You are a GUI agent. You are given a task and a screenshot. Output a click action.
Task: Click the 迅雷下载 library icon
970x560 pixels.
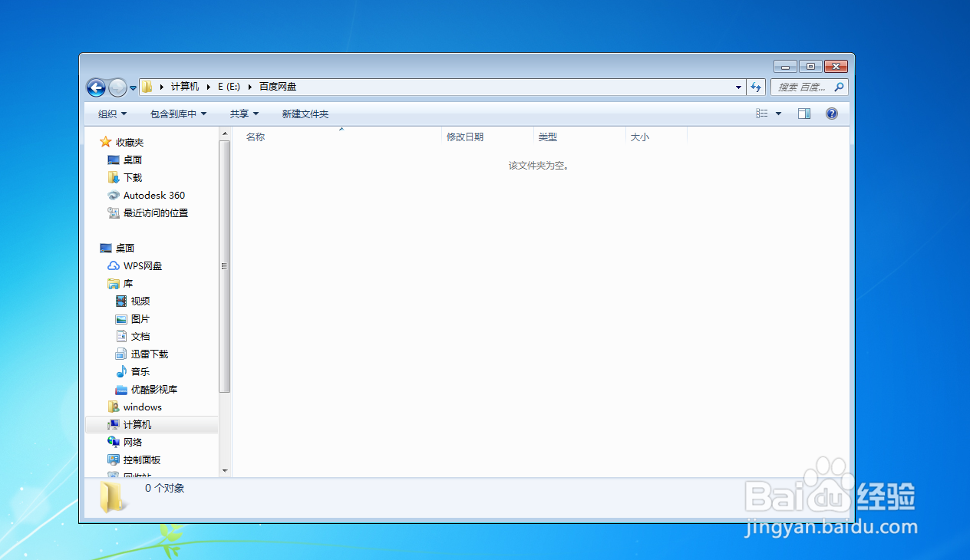point(121,354)
